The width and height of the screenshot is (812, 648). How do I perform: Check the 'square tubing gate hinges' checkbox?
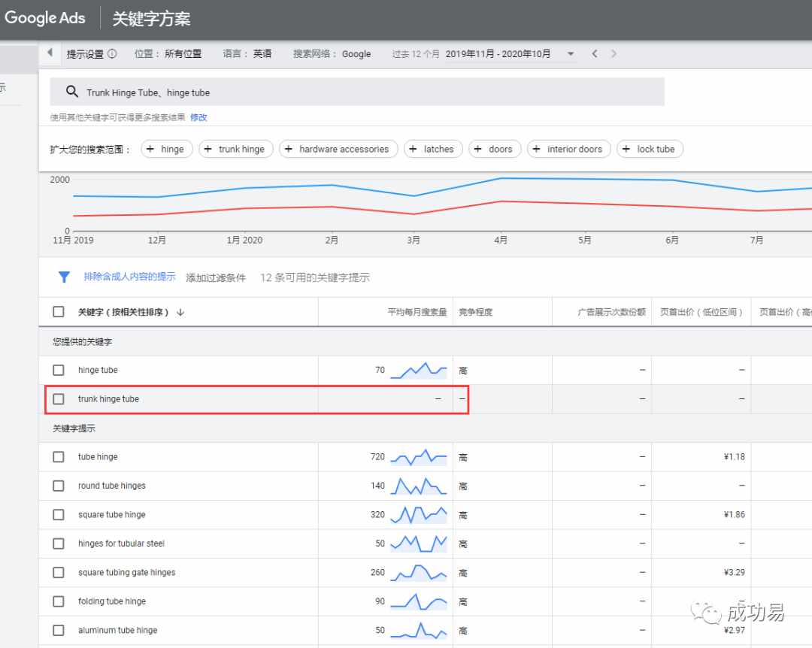(59, 572)
